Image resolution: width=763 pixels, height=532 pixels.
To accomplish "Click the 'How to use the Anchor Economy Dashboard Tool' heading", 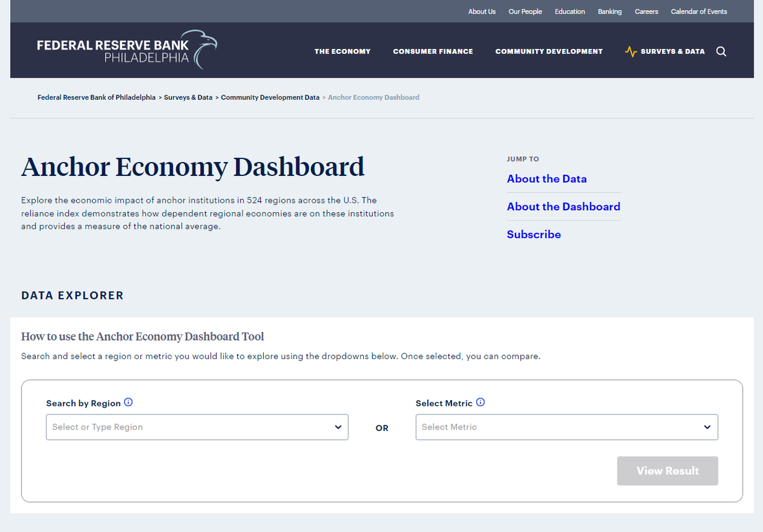I will (x=142, y=336).
